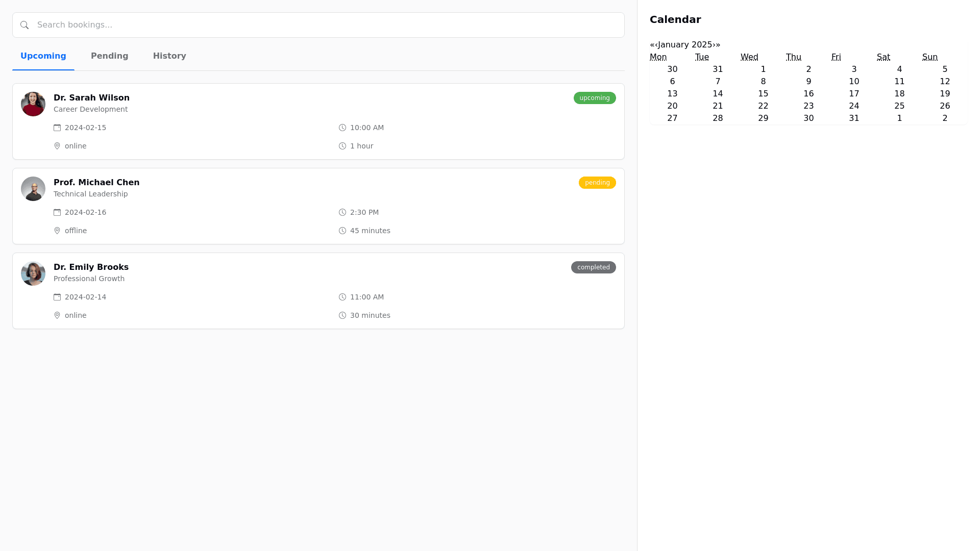Viewport: 980px width, 551px height.
Task: Click the yellow pending badge on Michael Chen
Action: click(x=597, y=183)
